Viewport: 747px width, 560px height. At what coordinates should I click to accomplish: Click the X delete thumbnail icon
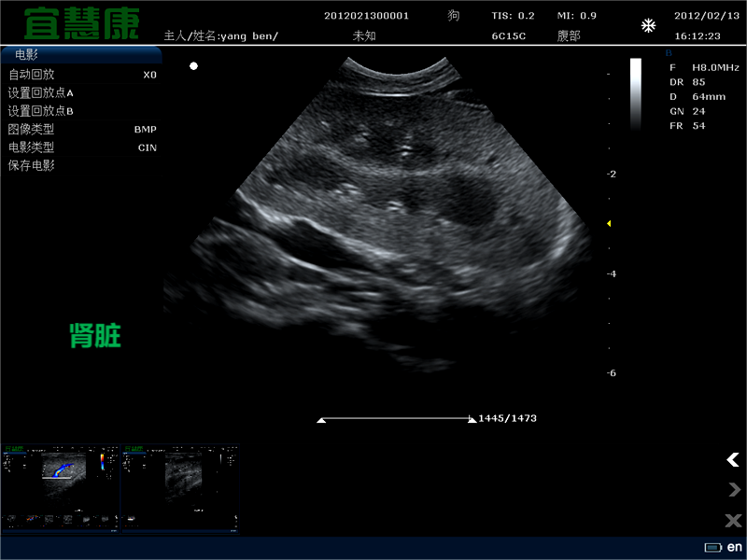coord(733,520)
